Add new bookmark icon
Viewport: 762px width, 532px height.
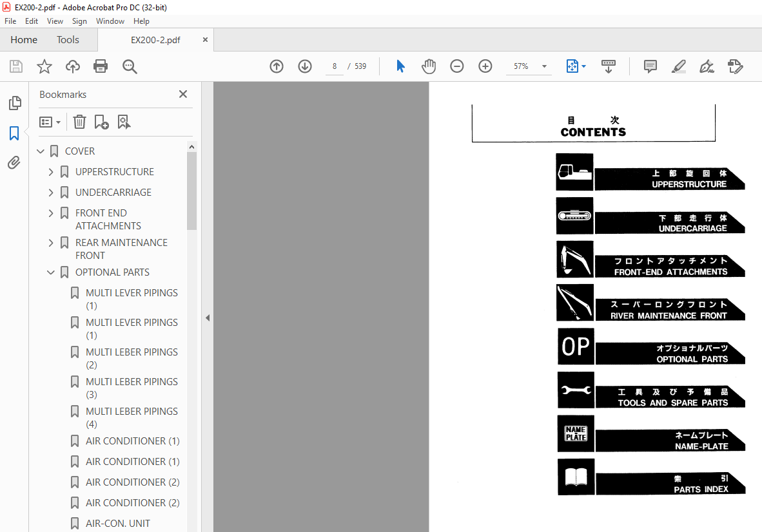(x=101, y=122)
